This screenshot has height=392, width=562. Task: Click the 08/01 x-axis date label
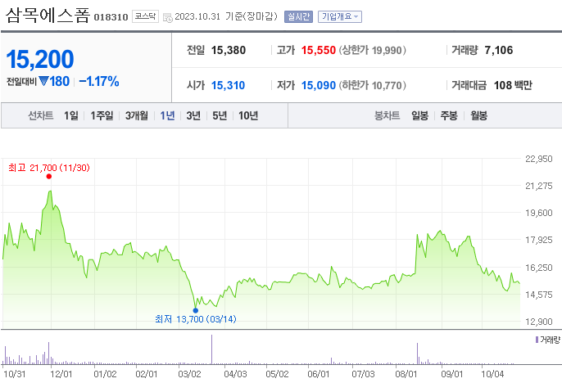pos(406,374)
